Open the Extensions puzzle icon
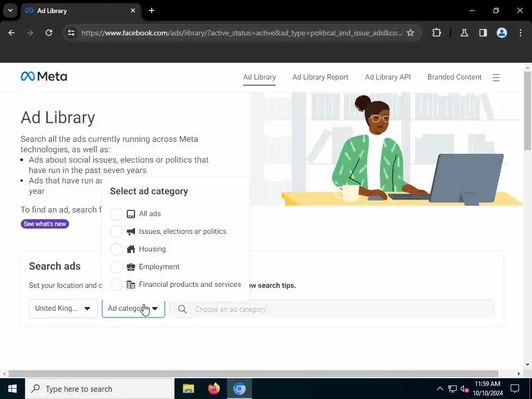 [x=436, y=33]
